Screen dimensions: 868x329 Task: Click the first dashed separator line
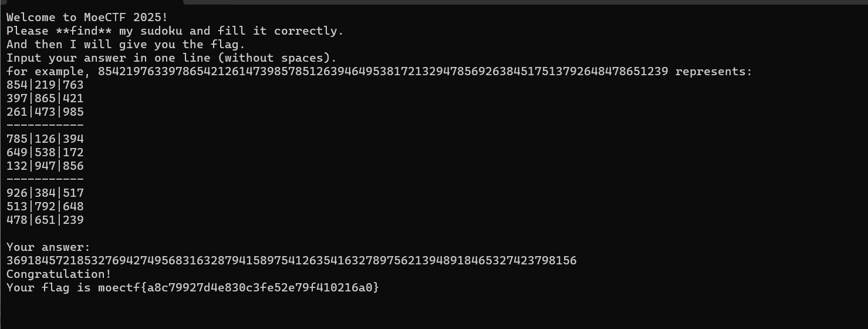[45, 125]
